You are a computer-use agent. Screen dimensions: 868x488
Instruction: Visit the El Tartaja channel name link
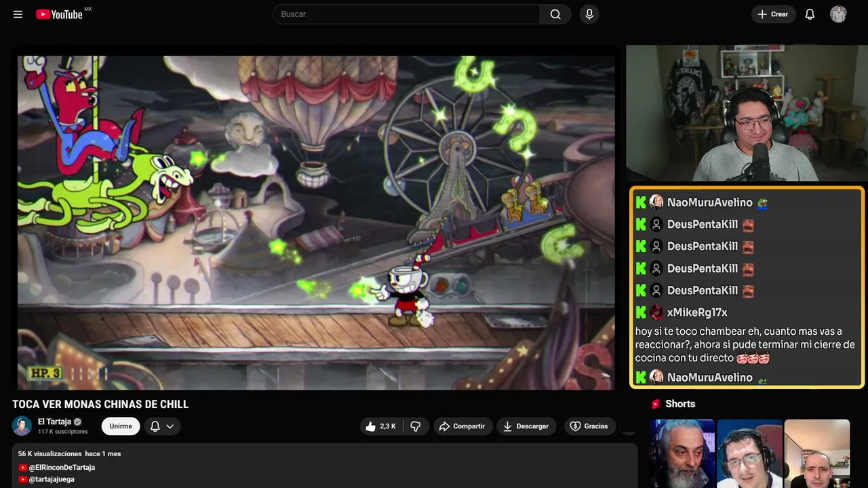(x=54, y=422)
